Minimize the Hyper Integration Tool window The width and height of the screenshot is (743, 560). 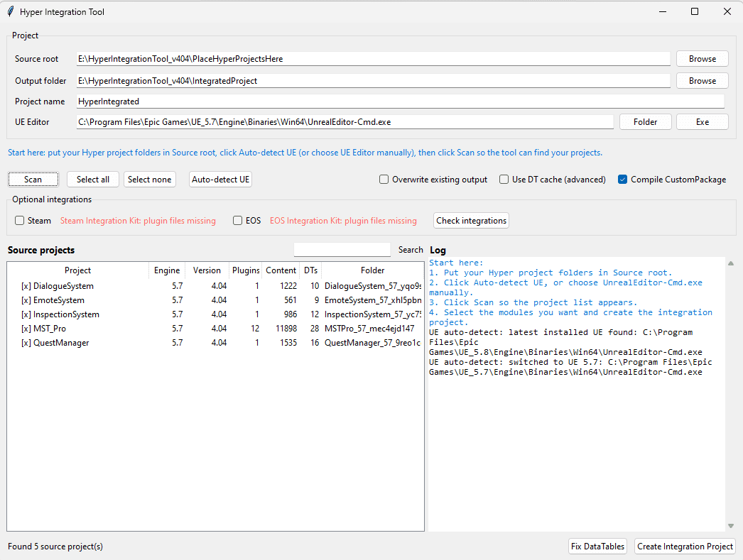tap(663, 11)
